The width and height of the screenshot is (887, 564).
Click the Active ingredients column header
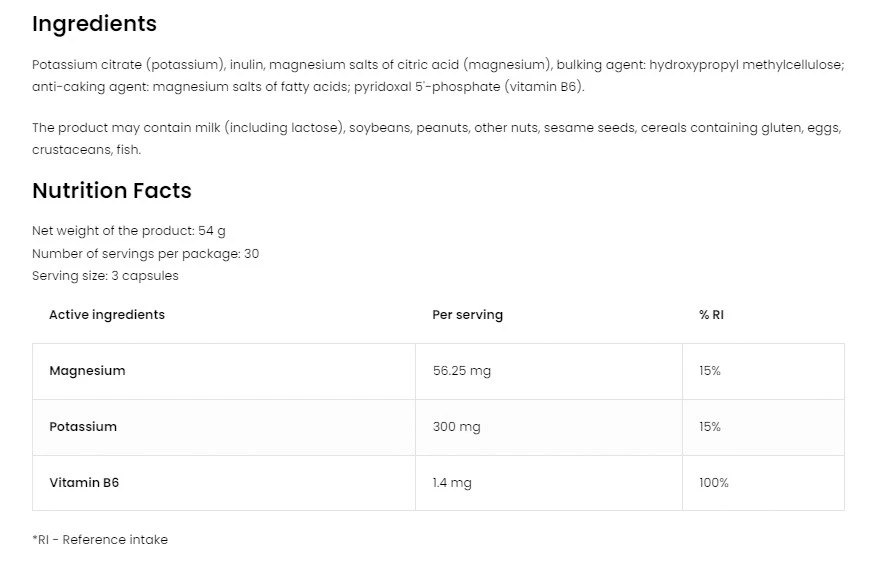107,314
